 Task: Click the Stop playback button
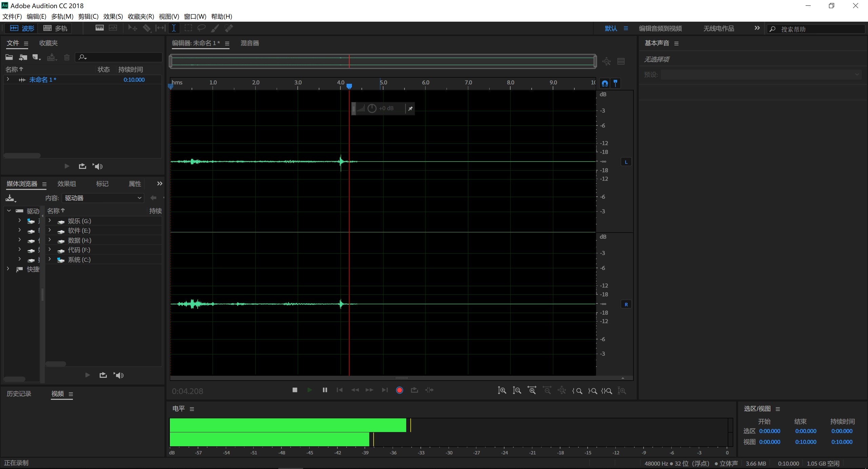click(295, 390)
